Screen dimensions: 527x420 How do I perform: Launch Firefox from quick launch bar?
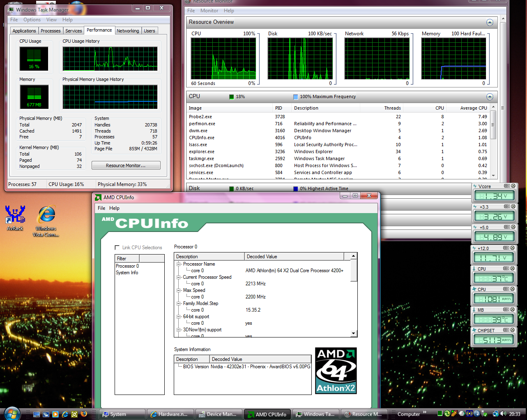coord(84,414)
